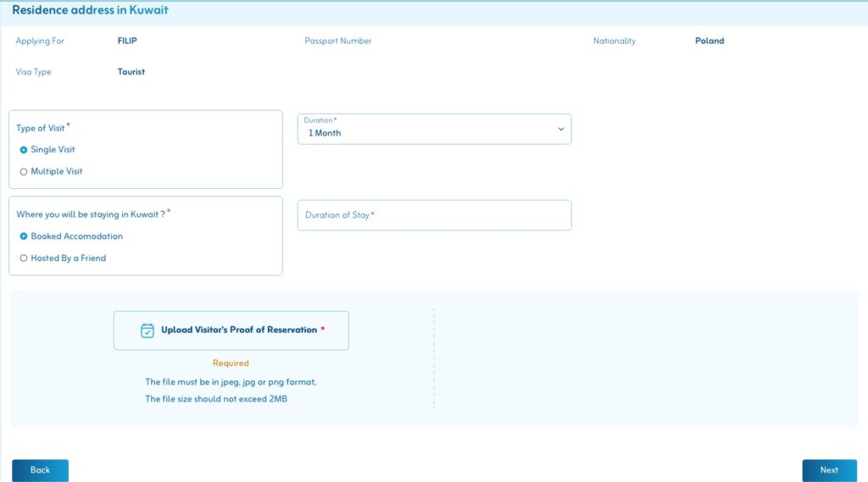The width and height of the screenshot is (868, 482).
Task: Select Booked Accomodation as the stay type
Action: pos(24,236)
